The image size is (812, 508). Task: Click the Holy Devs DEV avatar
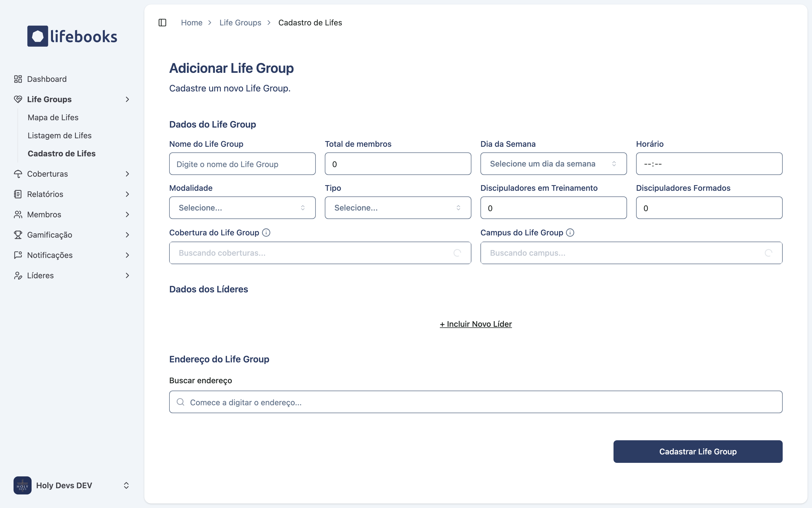[23, 485]
